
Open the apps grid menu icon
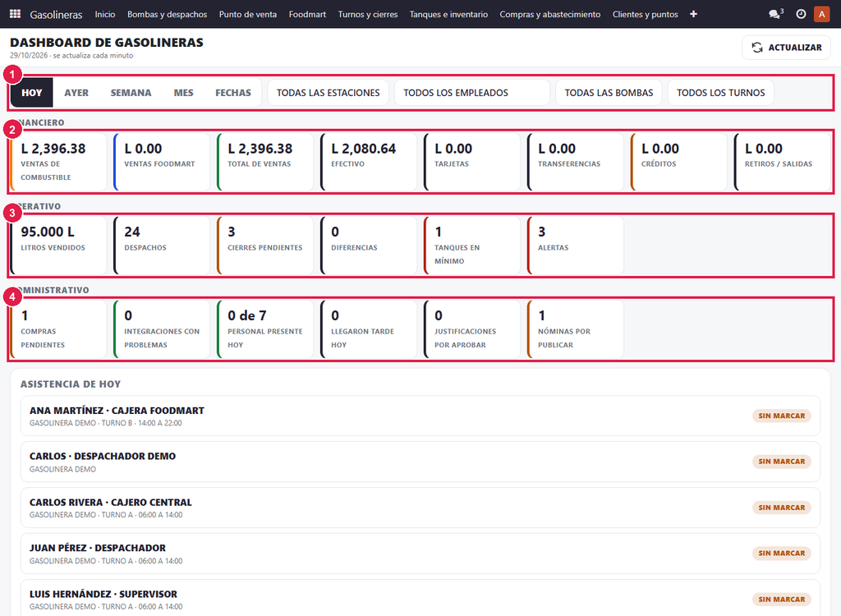point(15,14)
